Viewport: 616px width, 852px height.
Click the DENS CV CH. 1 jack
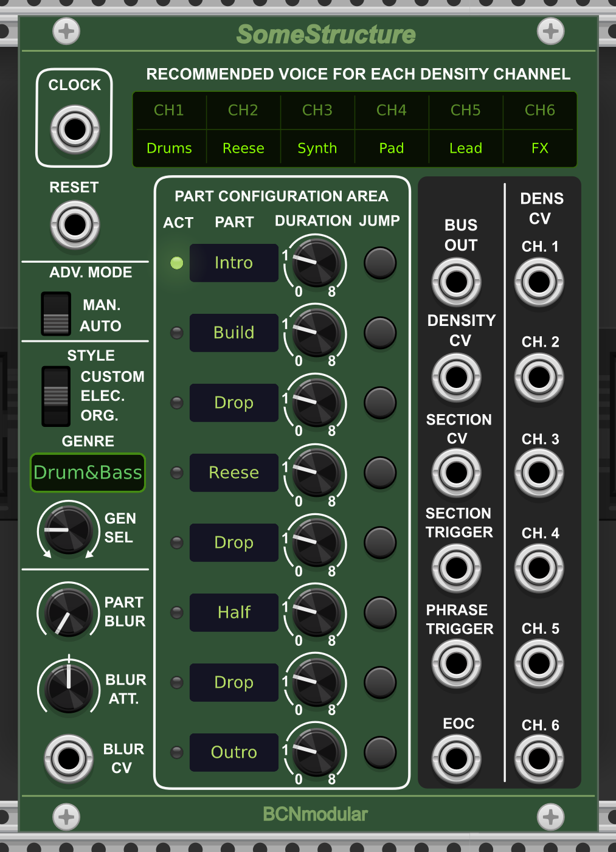pos(539,282)
